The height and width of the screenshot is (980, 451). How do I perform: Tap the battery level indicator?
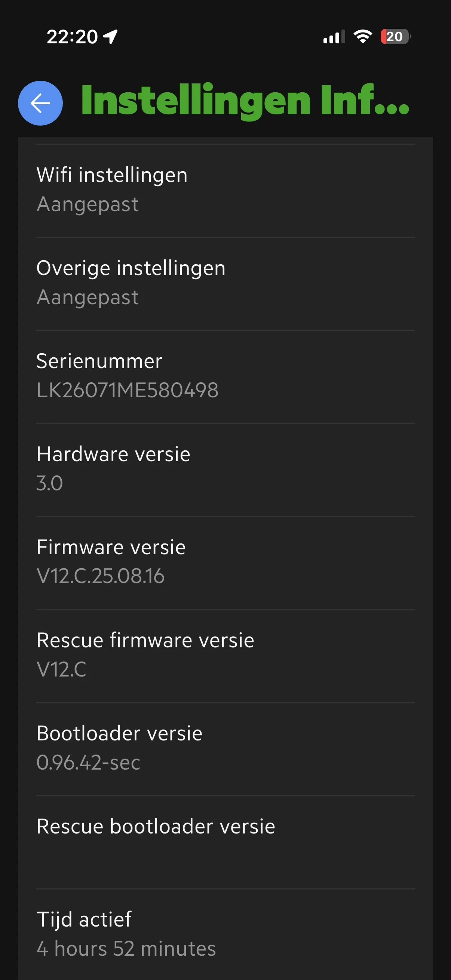(395, 37)
